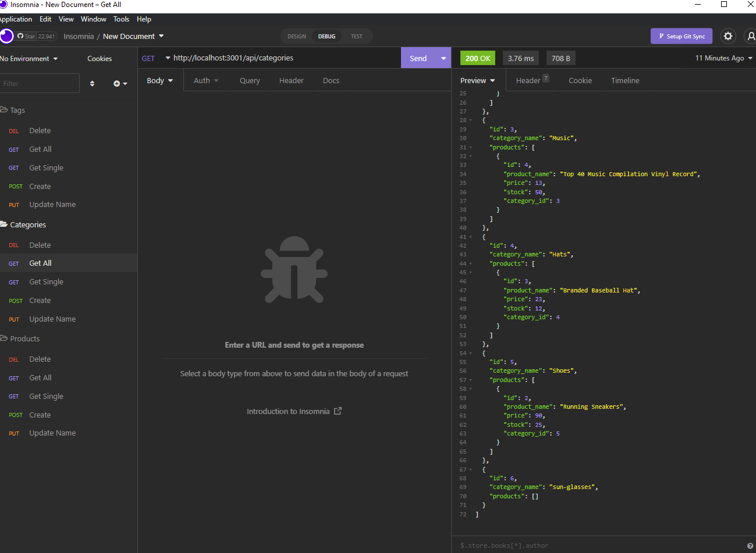Click the URL field with localhost:3001
756x553 pixels.
(285, 58)
